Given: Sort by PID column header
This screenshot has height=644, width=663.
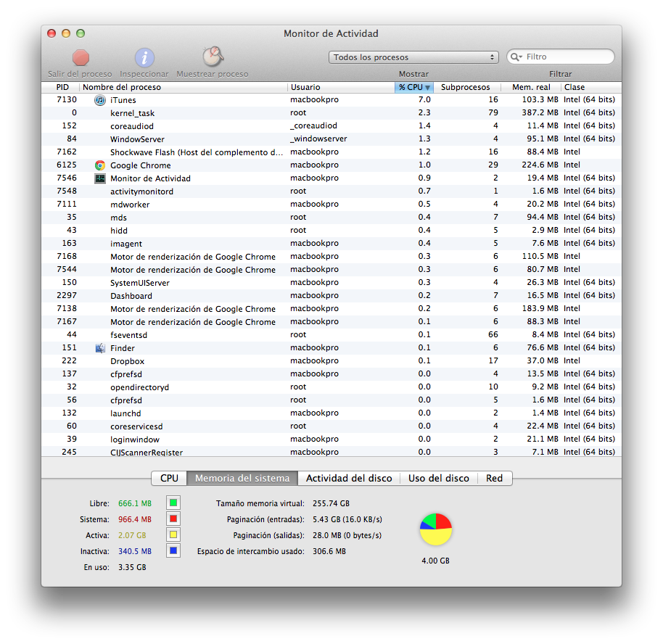Looking at the screenshot, I should coord(60,87).
